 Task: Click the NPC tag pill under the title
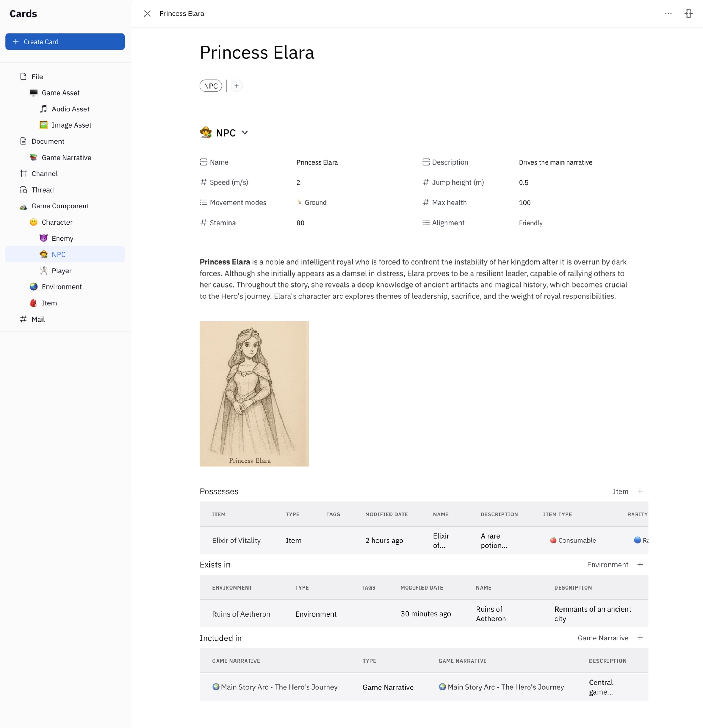211,86
